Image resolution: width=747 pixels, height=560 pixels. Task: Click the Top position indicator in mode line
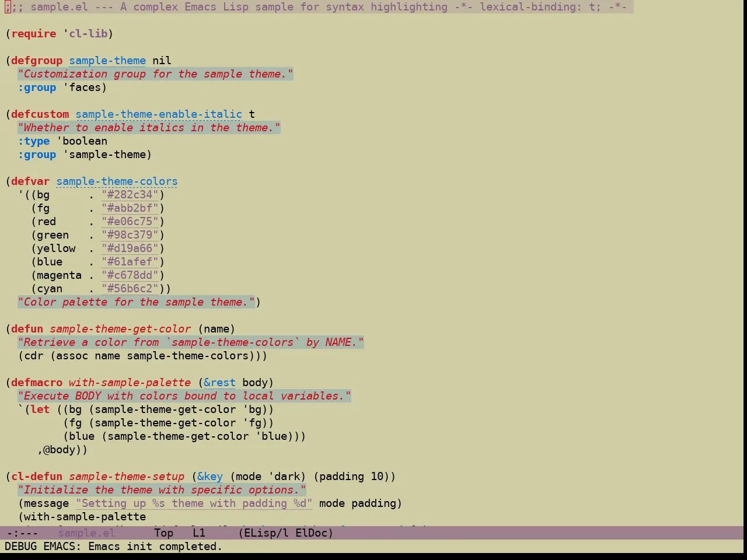click(x=163, y=533)
